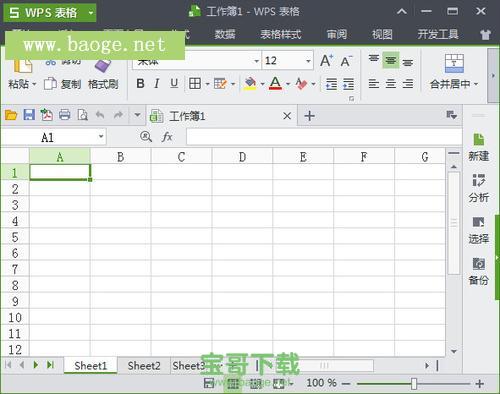Click the draw border table icon
The height and width of the screenshot is (394, 500).
pos(220,83)
